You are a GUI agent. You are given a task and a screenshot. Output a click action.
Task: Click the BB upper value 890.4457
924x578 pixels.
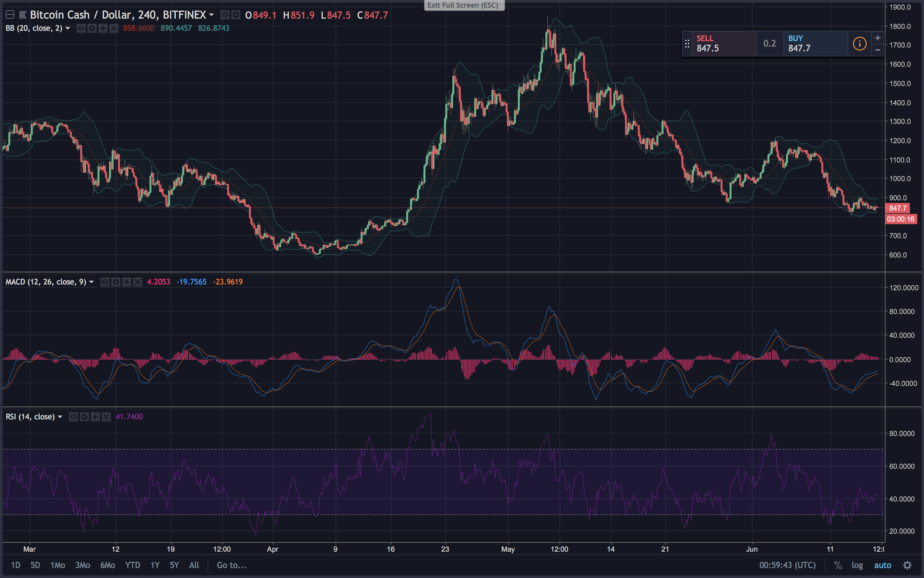pyautogui.click(x=176, y=28)
